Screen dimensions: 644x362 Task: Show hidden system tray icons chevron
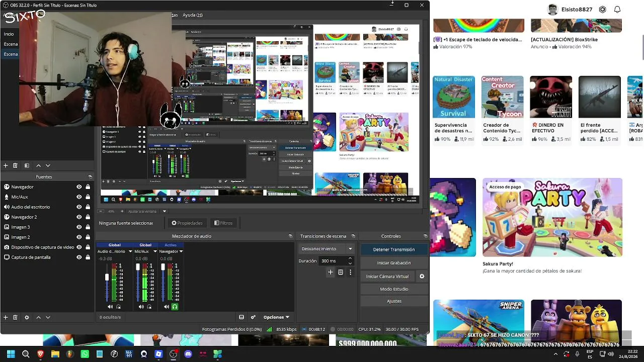click(x=555, y=354)
